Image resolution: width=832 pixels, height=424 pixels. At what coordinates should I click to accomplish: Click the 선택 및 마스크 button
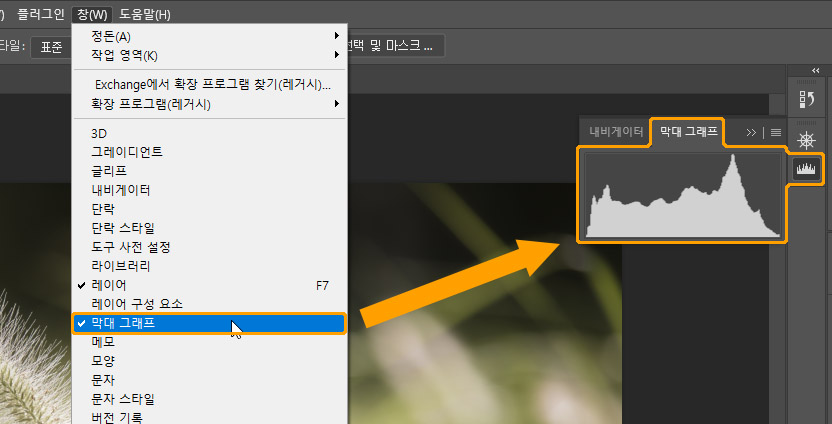click(395, 46)
